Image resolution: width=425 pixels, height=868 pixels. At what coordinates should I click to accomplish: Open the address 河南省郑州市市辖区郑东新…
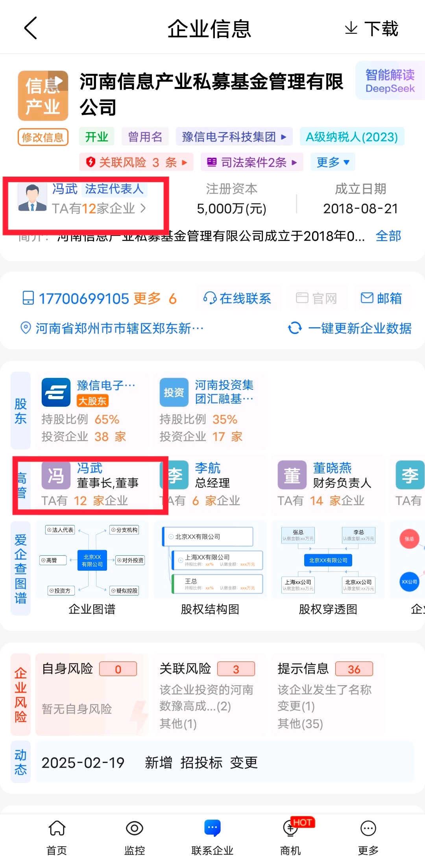120,328
